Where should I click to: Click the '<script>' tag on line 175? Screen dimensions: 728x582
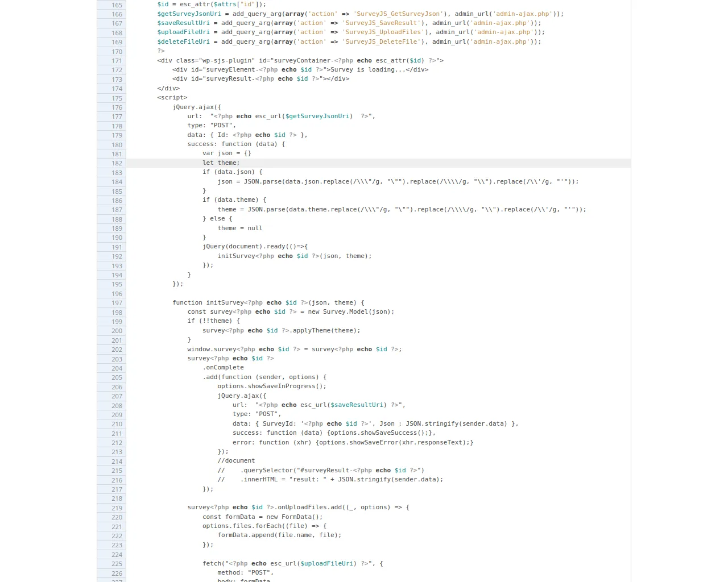coord(172,97)
